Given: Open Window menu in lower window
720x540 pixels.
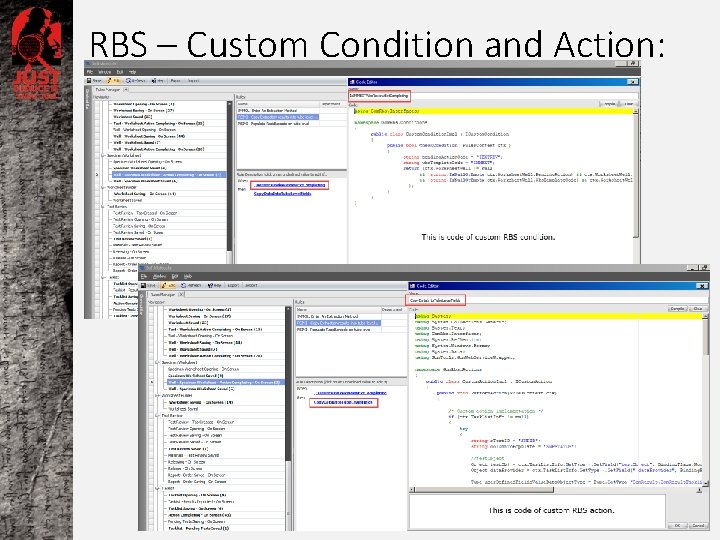Looking at the screenshot, I should pyautogui.click(x=159, y=276).
